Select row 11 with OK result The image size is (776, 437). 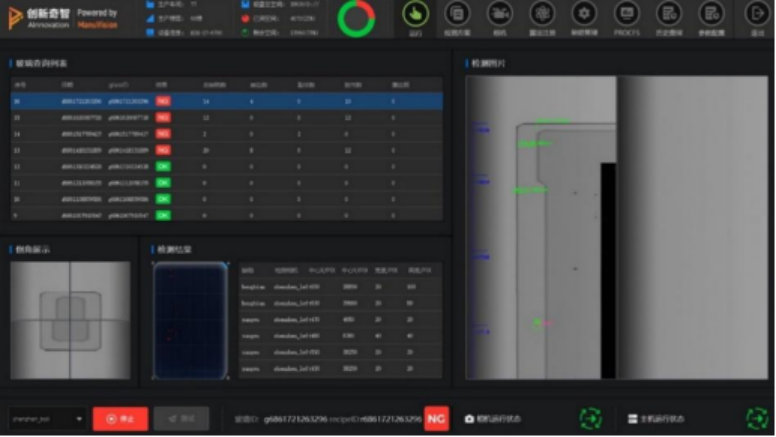pos(227,183)
